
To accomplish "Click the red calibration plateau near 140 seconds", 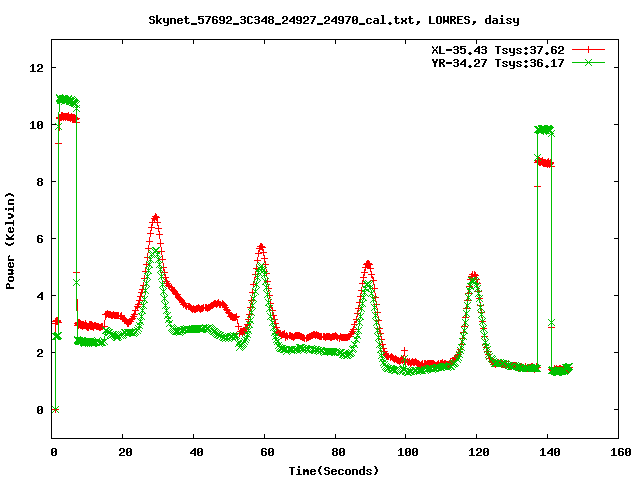I will click(x=544, y=162).
